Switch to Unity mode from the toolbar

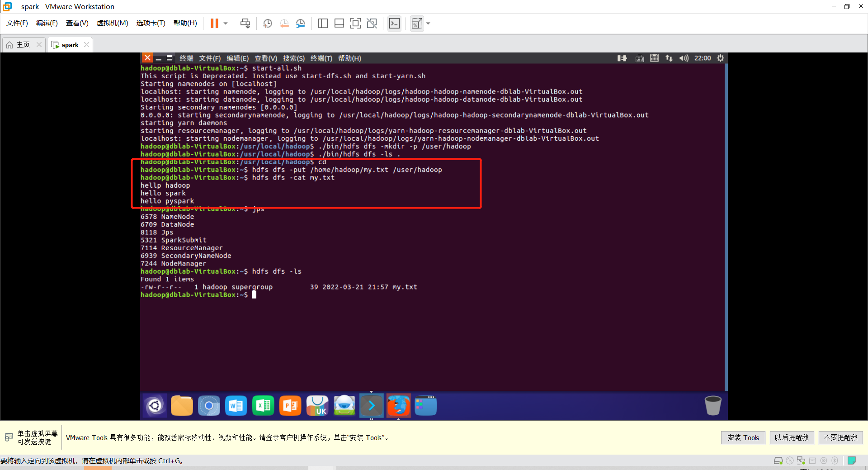(372, 23)
